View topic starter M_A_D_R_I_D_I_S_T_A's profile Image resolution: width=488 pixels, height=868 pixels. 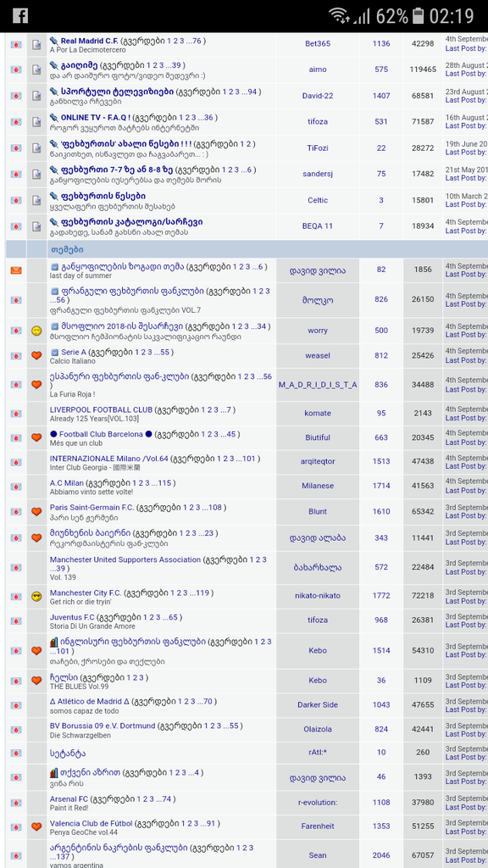click(x=318, y=384)
